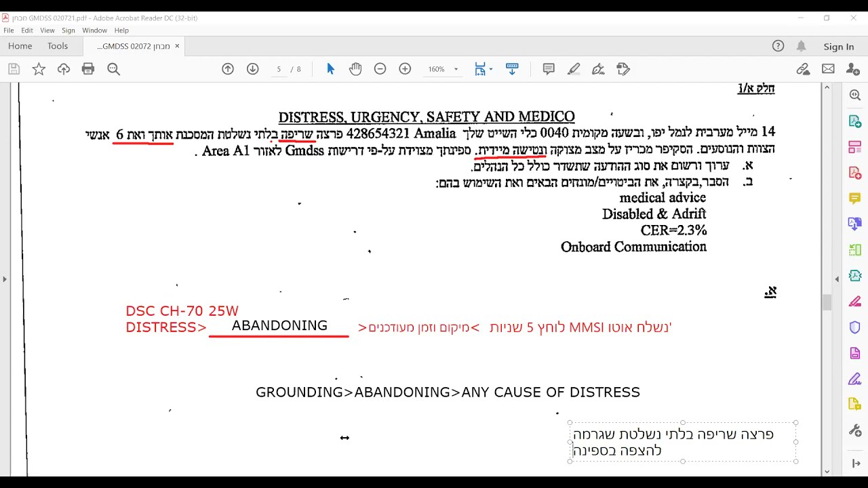
Task: Select the GMDSS 02072 document tab
Action: click(134, 46)
